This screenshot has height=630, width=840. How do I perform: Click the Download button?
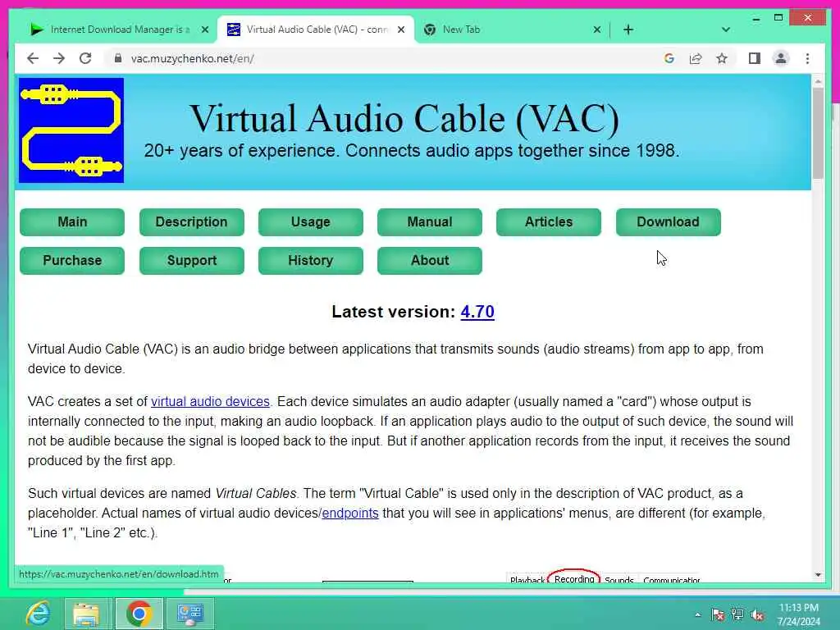click(668, 221)
